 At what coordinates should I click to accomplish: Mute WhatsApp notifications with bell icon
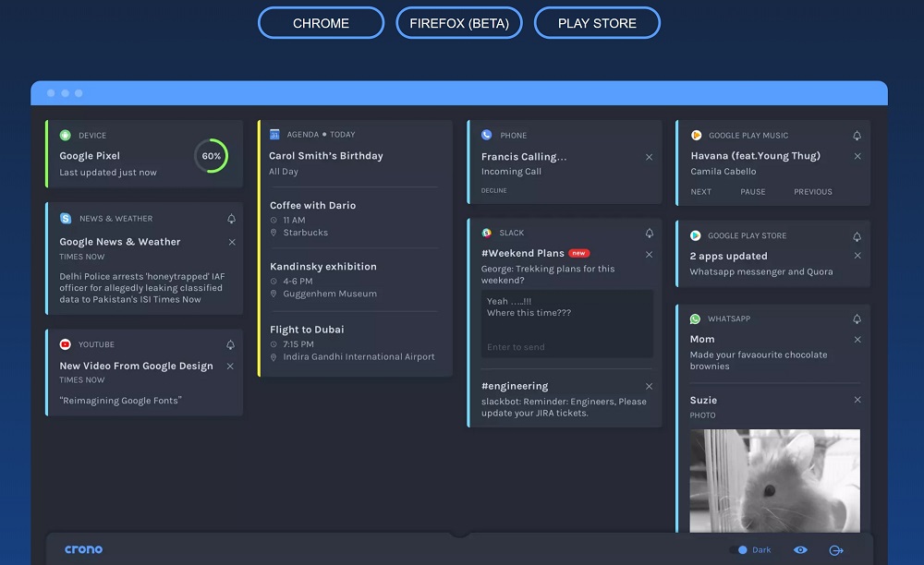pyautogui.click(x=857, y=319)
